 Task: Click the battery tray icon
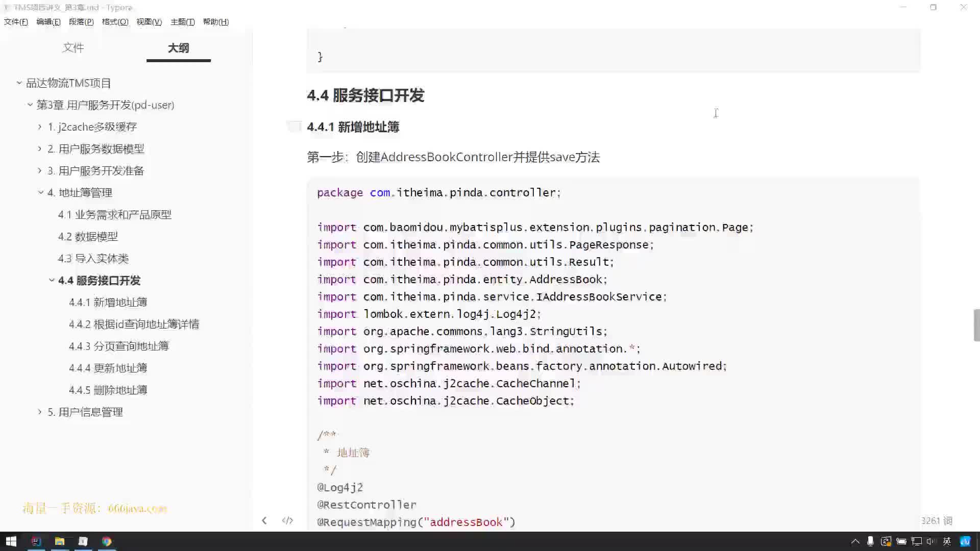pos(901,541)
